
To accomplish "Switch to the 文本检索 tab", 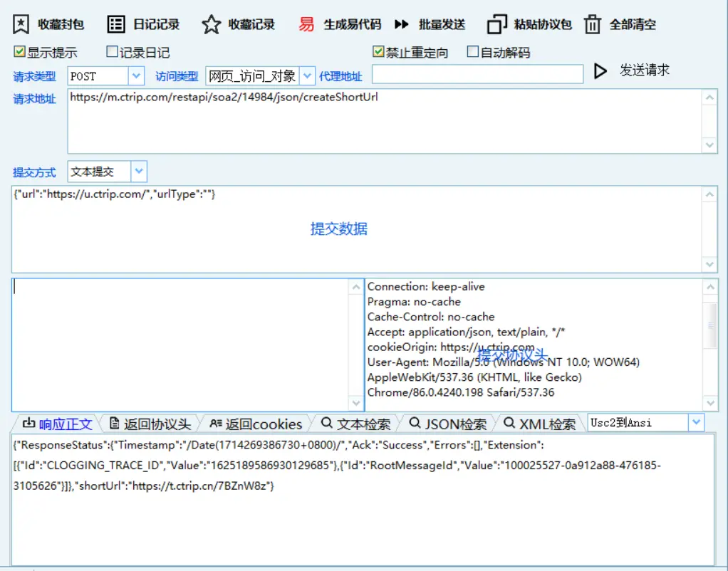I will tap(356, 424).
